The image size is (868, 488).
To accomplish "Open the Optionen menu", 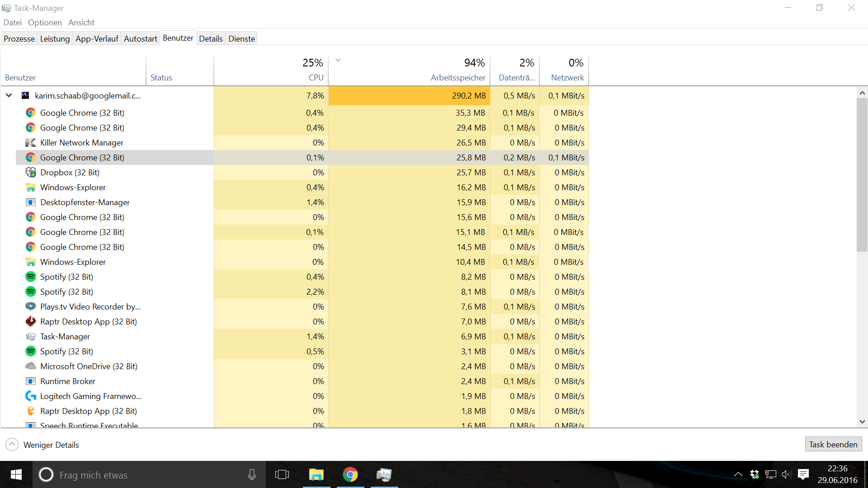I will 45,23.
